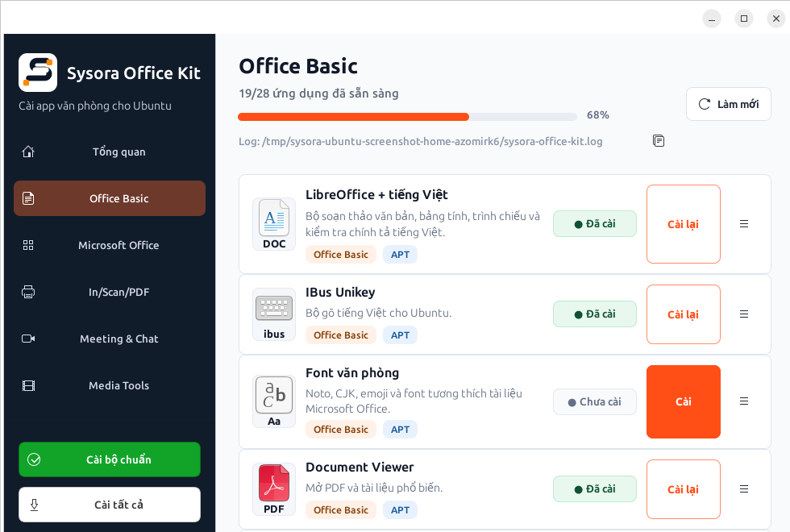Click the Đã cài status of IBus Unikey
The height and width of the screenshot is (532, 790).
[x=595, y=314]
